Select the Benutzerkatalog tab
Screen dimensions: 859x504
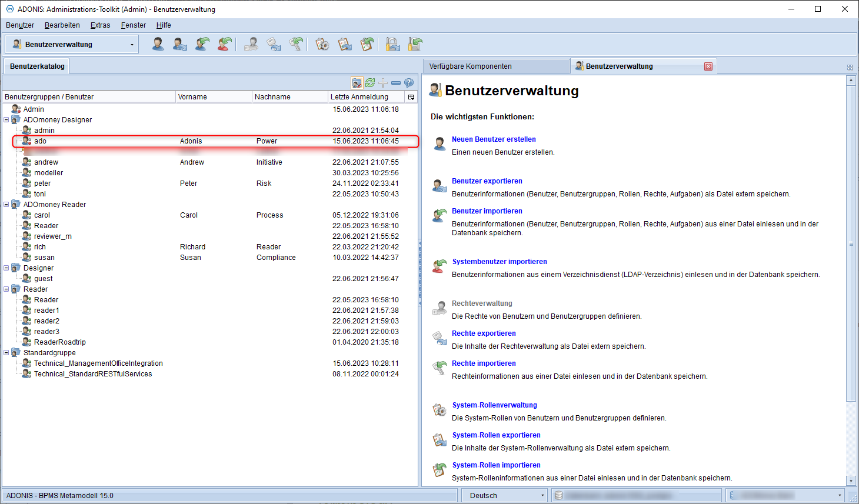coord(37,66)
